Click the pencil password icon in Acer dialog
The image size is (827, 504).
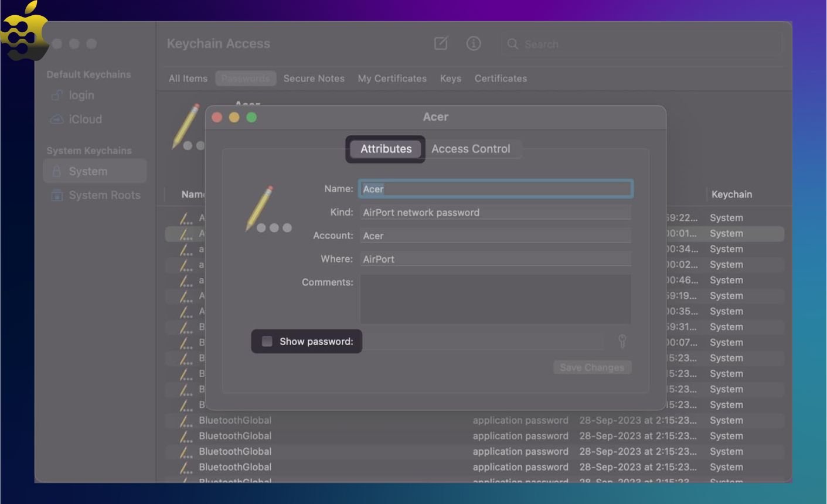click(268, 210)
